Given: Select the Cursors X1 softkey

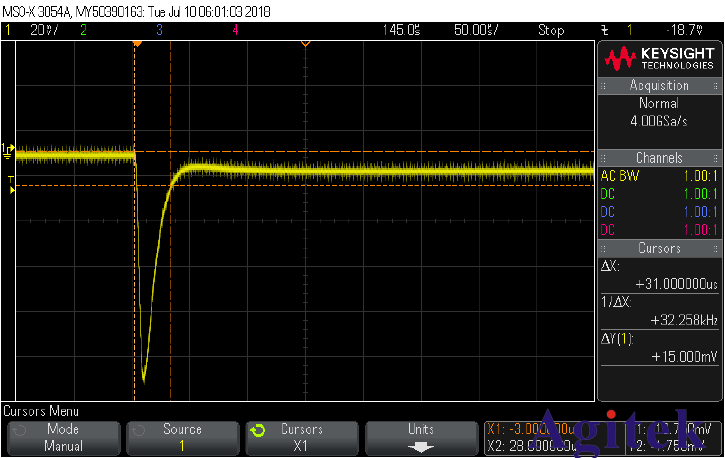Looking at the screenshot, I should coord(301,438).
